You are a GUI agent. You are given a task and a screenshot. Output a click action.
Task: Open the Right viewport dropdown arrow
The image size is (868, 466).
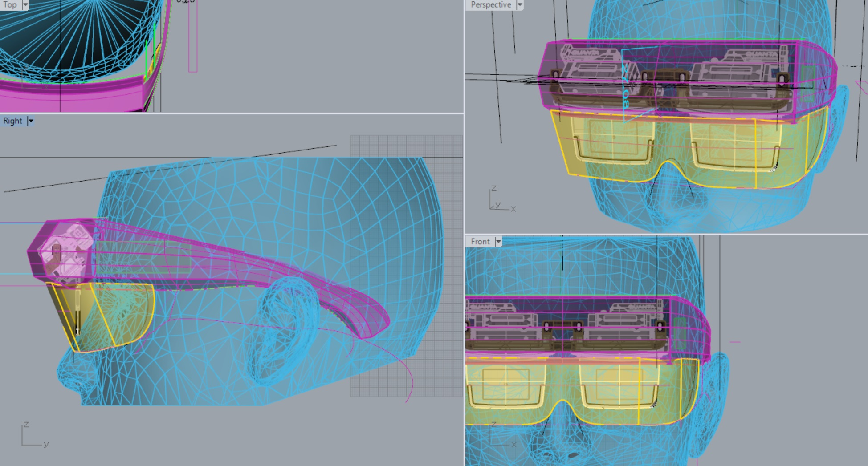tap(30, 121)
